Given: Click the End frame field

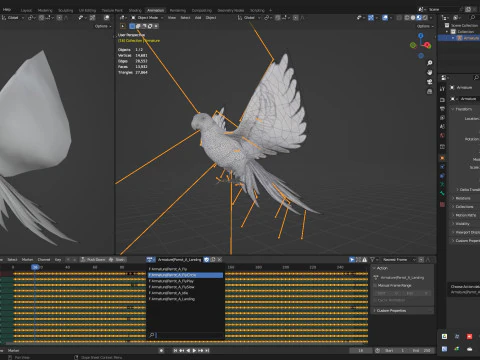Looking at the screenshot, I should click(421, 350).
